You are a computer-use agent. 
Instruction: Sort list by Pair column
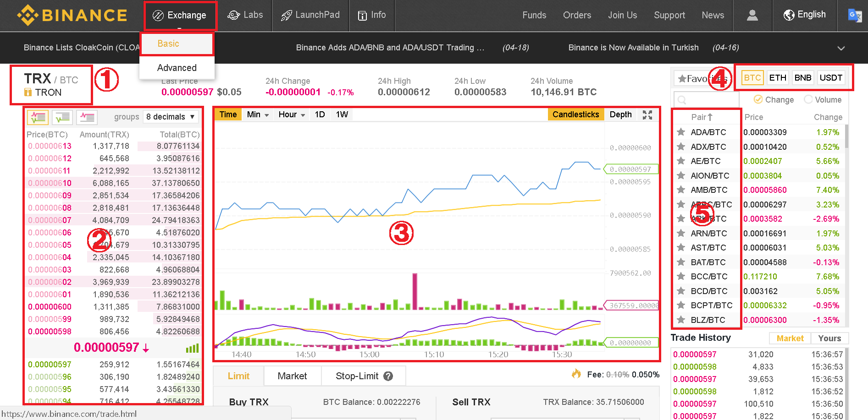click(702, 117)
